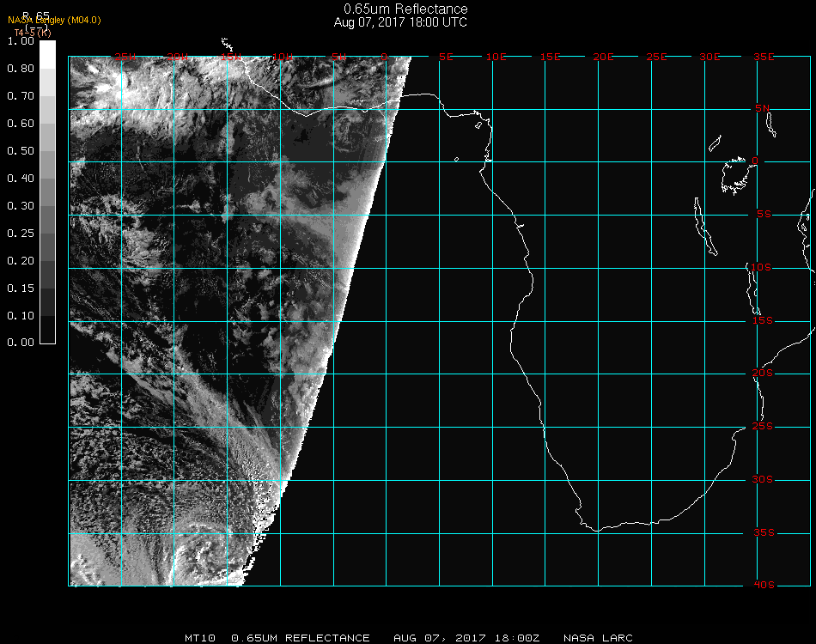Click the 25S latitude label

click(x=763, y=426)
